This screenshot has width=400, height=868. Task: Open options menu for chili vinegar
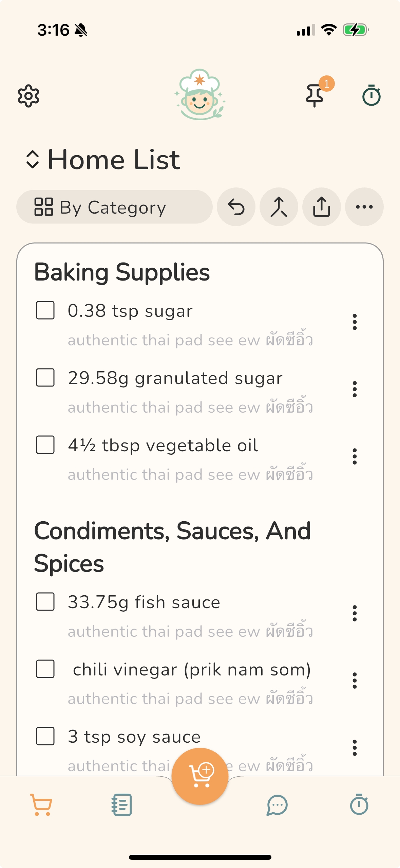355,681
